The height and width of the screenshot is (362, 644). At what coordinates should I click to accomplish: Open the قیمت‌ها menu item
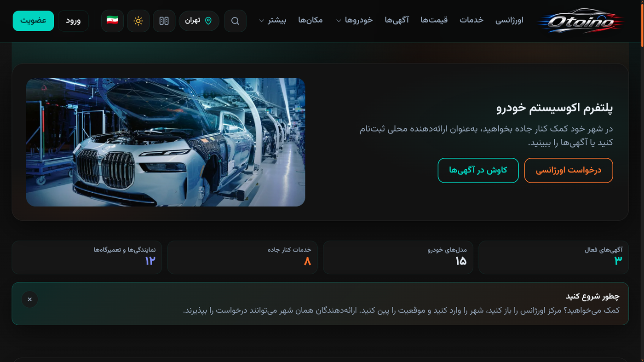point(434,20)
